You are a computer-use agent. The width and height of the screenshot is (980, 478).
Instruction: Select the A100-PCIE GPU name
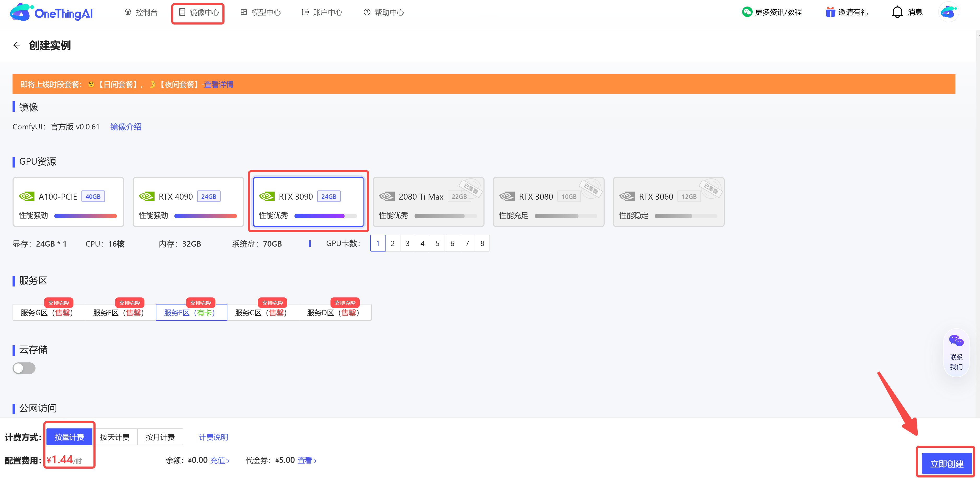[x=58, y=196]
